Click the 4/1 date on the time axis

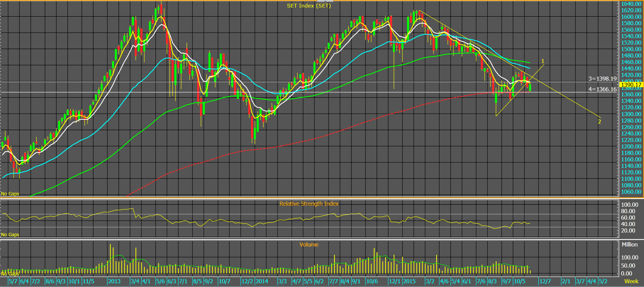click(146, 281)
